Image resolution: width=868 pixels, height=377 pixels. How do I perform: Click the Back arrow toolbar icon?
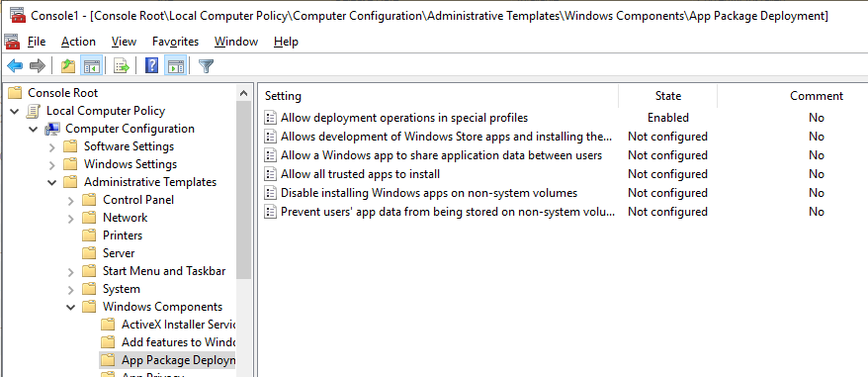[15, 66]
